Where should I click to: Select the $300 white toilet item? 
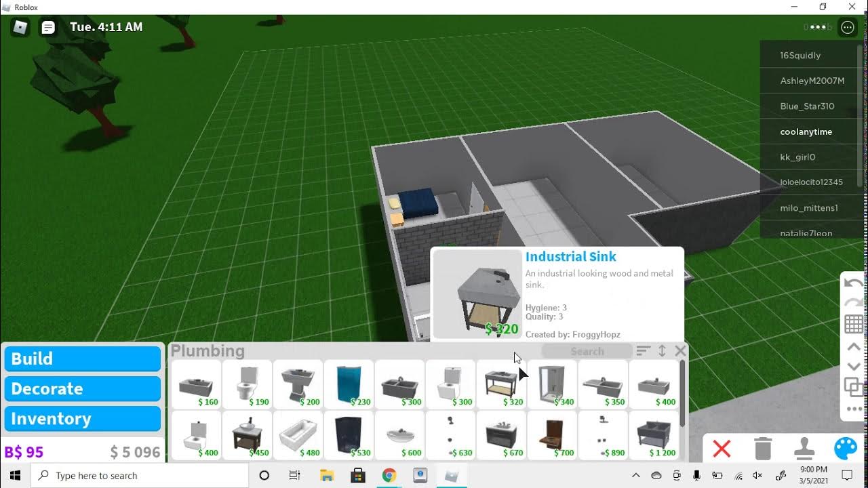point(450,384)
